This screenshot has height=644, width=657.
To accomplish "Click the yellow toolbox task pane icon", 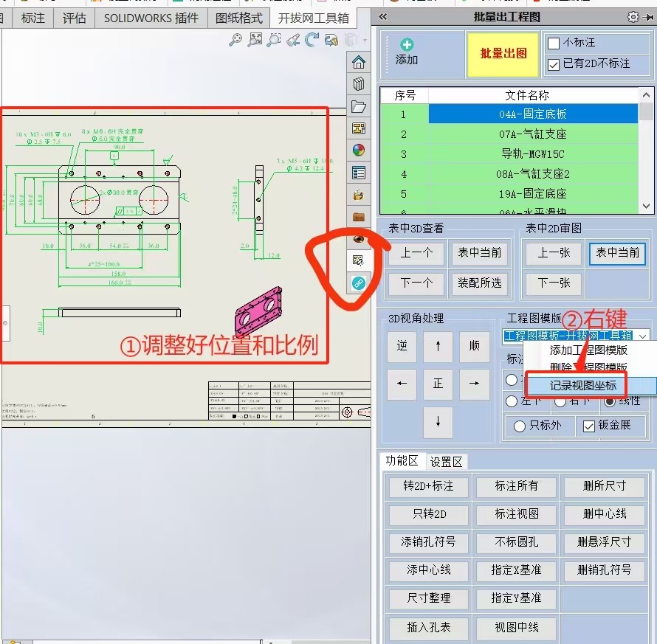I will pos(359,195).
